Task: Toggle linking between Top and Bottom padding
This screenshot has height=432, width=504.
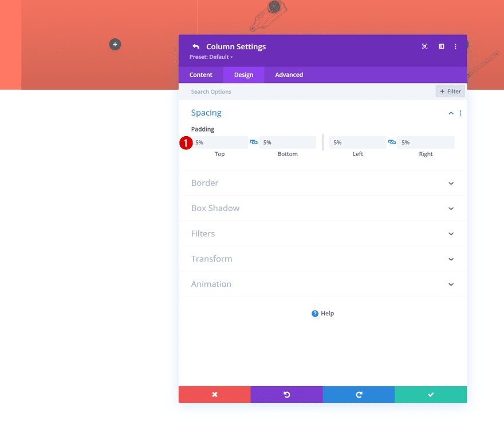Action: tap(254, 142)
